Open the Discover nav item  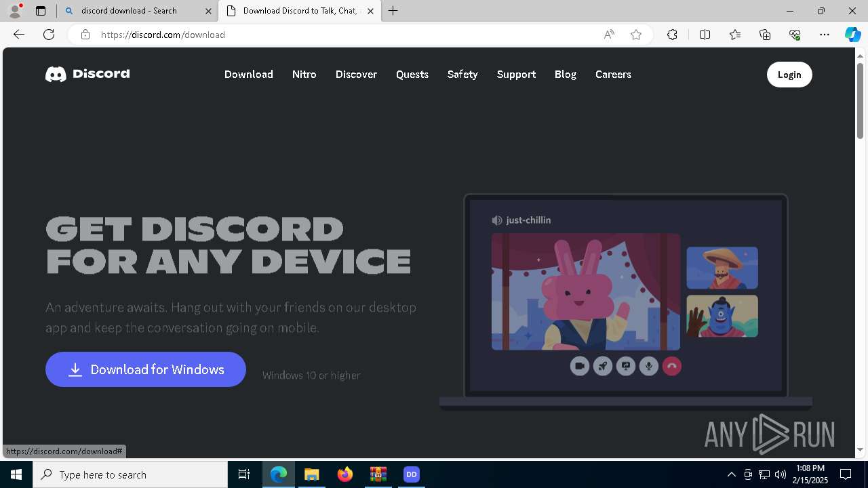click(356, 75)
